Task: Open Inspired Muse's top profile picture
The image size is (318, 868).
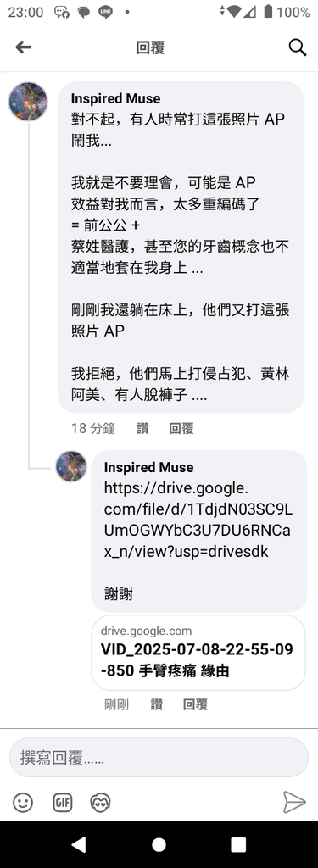Action: tap(28, 102)
